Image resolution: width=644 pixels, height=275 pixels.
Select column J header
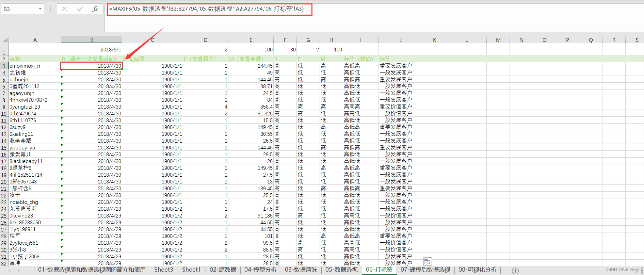(401, 40)
